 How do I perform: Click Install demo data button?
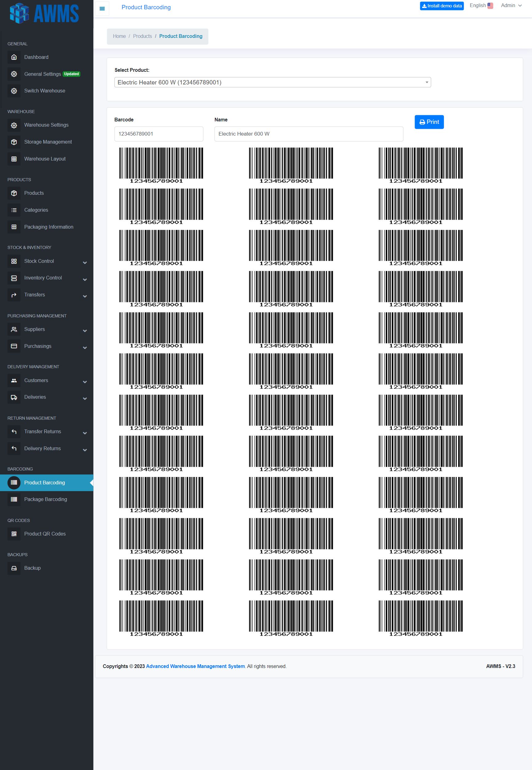(442, 6)
